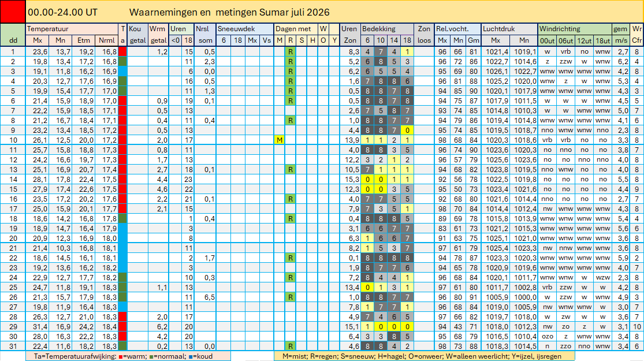Viewport: 644px width, 361px height.
Task: Select the green R rain marker on day 1
Action: [x=291, y=52]
